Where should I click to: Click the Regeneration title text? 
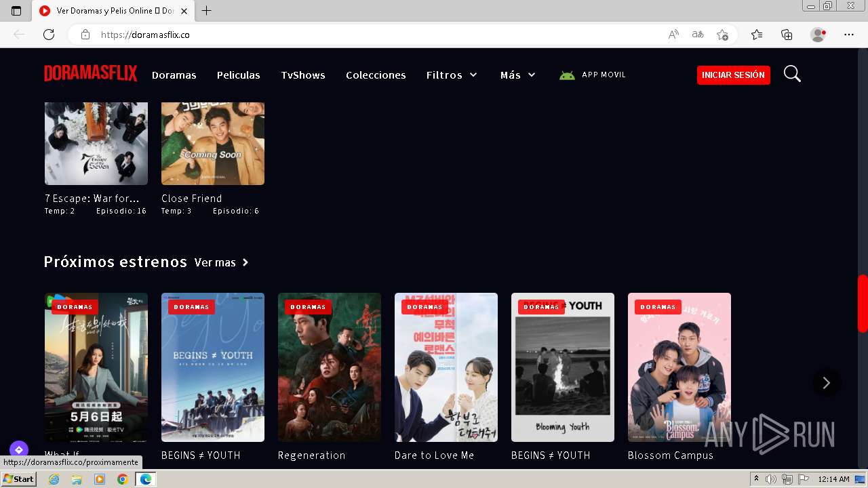312,455
